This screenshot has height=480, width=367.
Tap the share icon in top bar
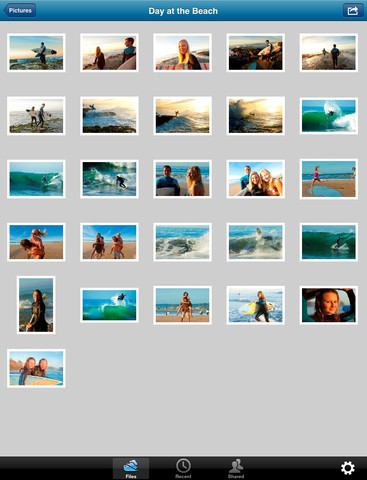(x=353, y=11)
